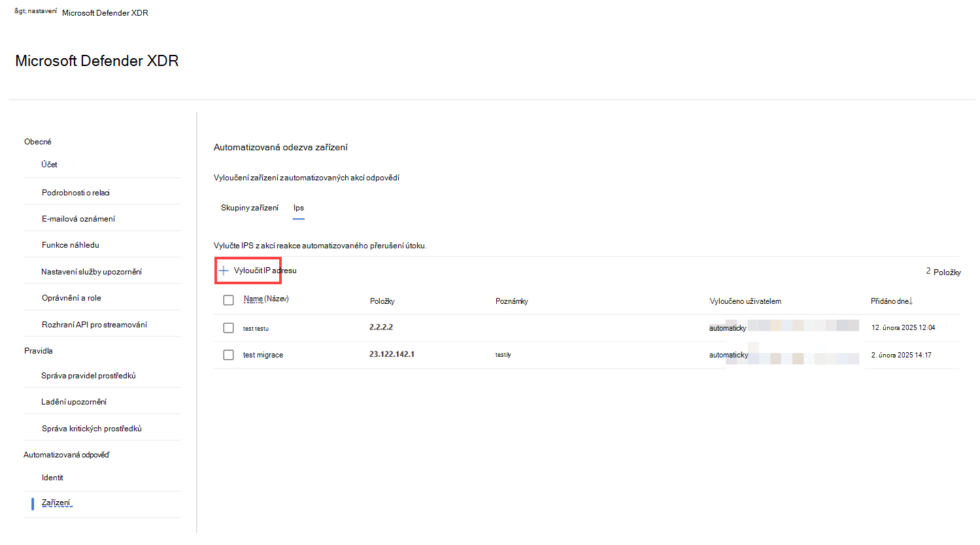Viewport: 980px width, 545px height.
Task: Click Obecné section heading in sidebar
Action: (x=38, y=142)
